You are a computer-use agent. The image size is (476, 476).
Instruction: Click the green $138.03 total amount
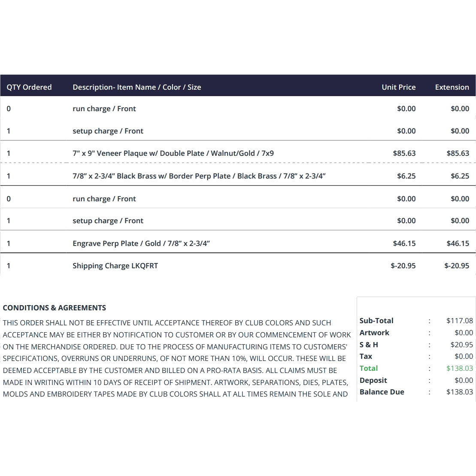tap(459, 368)
